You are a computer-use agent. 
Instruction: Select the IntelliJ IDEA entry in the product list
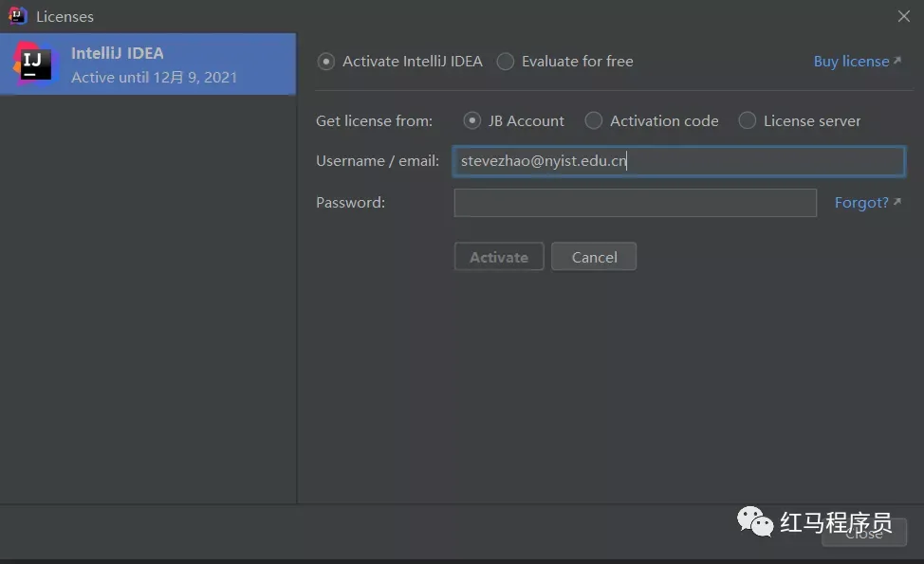(154, 64)
